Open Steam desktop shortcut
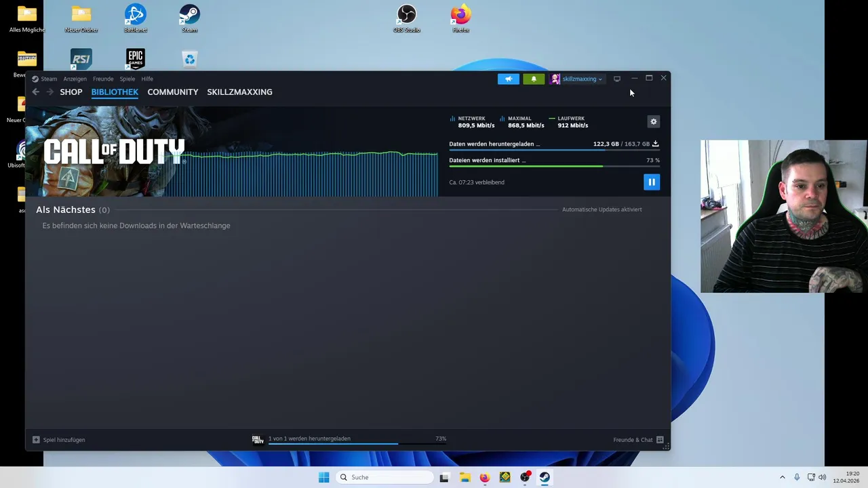The width and height of the screenshot is (868, 488). (x=189, y=18)
